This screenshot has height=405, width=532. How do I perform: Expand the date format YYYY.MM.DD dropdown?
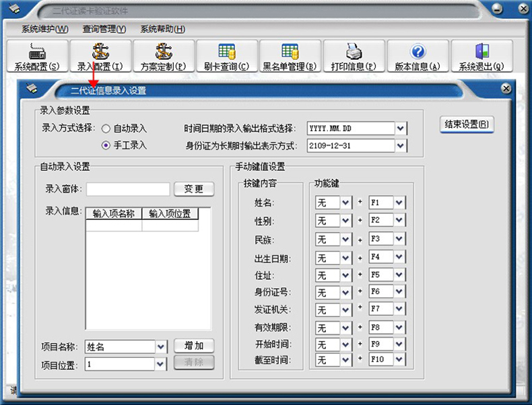pos(401,128)
